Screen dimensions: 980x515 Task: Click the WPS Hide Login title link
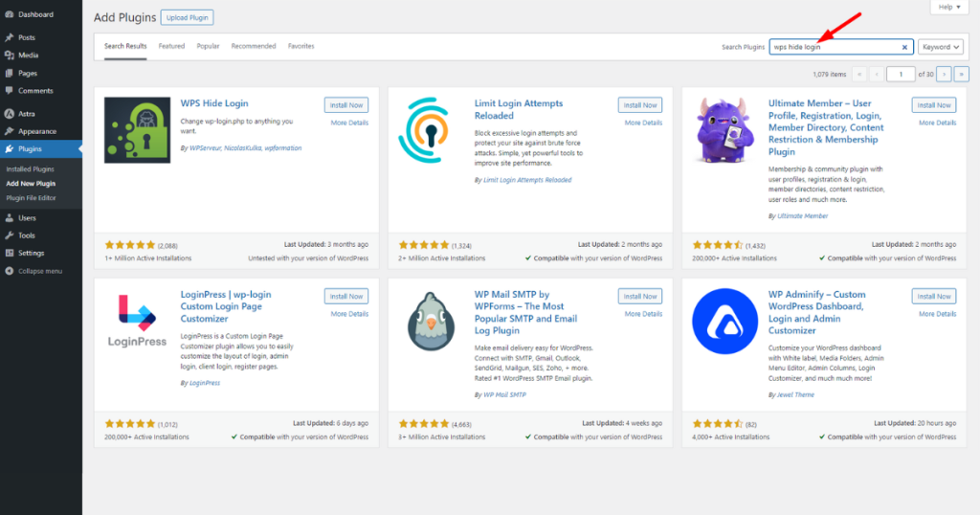(x=214, y=103)
